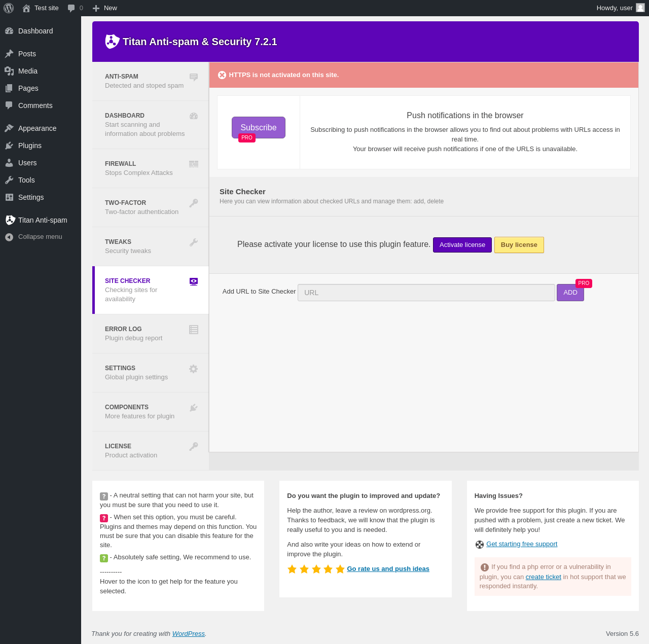Open the Pages menu item
This screenshot has width=649, height=644.
(41, 88)
